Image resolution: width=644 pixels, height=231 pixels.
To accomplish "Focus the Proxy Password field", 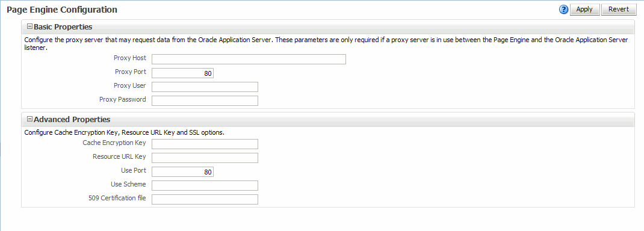I will pos(205,100).
